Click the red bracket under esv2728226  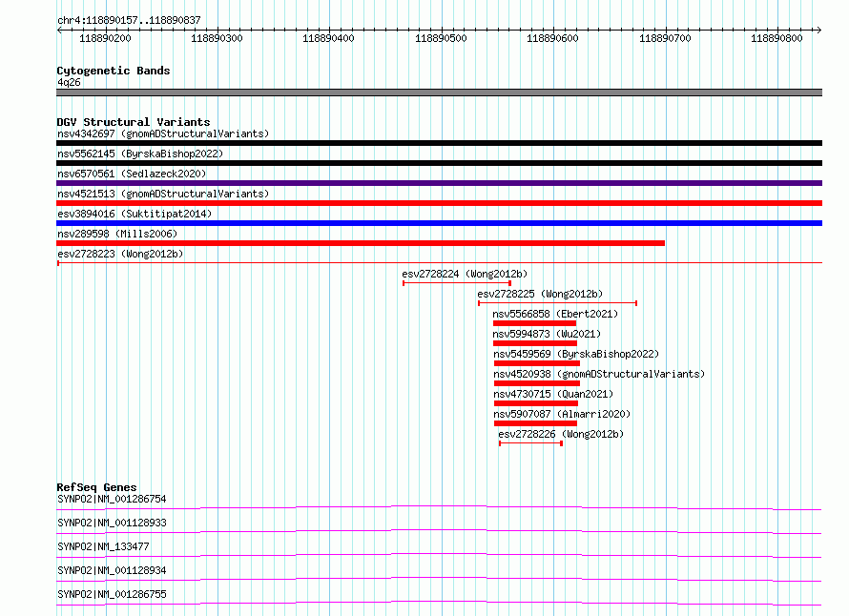[531, 443]
